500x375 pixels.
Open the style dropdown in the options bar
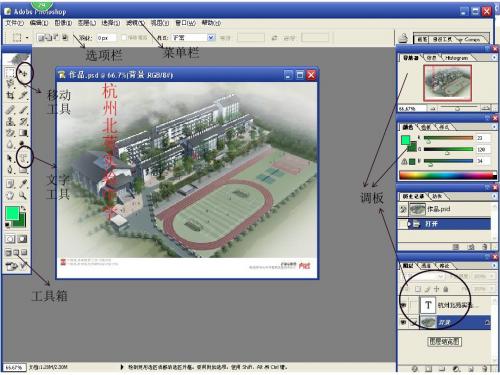pos(211,38)
